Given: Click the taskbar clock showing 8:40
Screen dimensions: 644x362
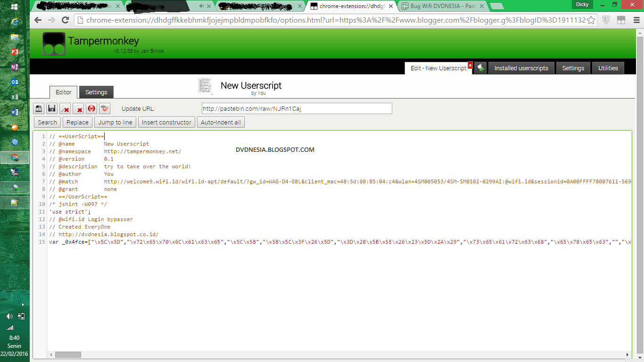Looking at the screenshot, I should click(x=14, y=338).
